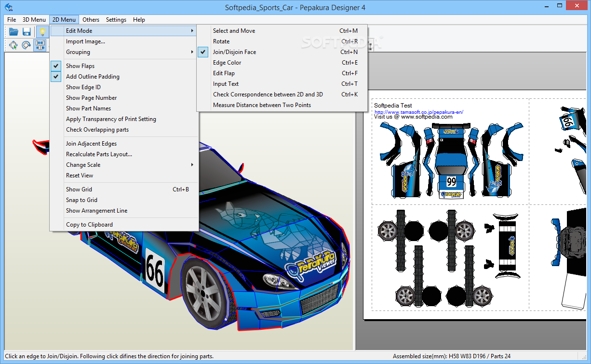Choose Measure Distance between Two Points
Image resolution: width=591 pixels, height=364 pixels.
coord(282,105)
